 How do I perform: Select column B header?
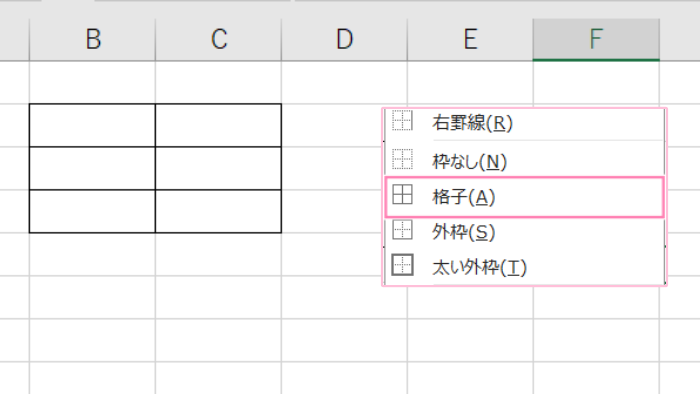[92, 39]
